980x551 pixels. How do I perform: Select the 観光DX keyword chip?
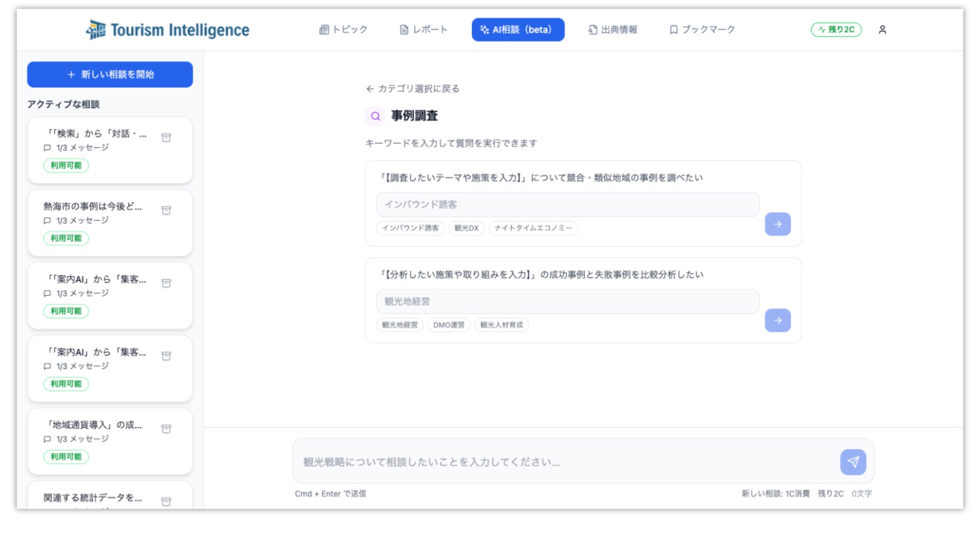pyautogui.click(x=466, y=228)
